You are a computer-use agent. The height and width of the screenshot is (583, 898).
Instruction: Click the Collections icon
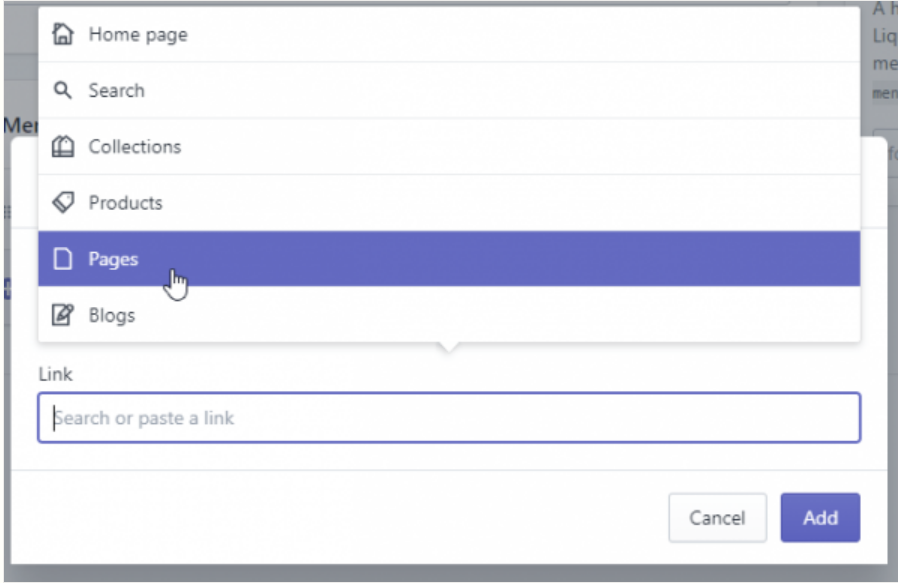click(x=63, y=146)
